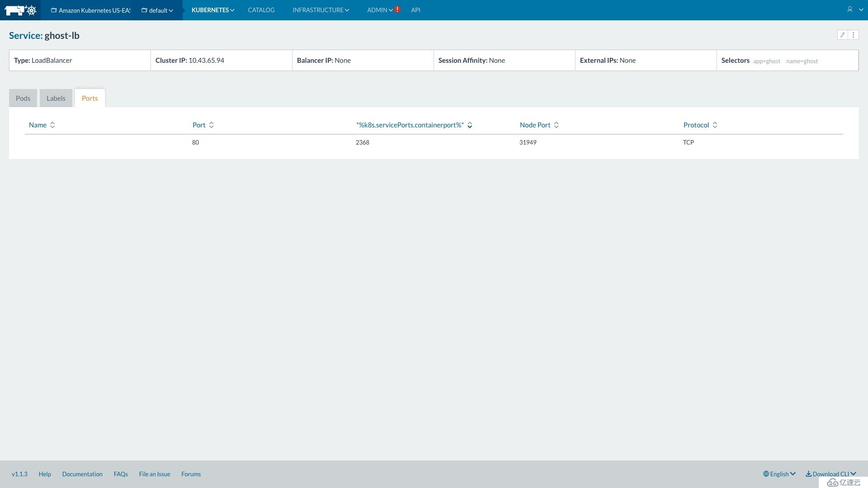Screen dimensions: 868x488
Task: Click the name=ghost selector tag
Action: [x=802, y=61]
